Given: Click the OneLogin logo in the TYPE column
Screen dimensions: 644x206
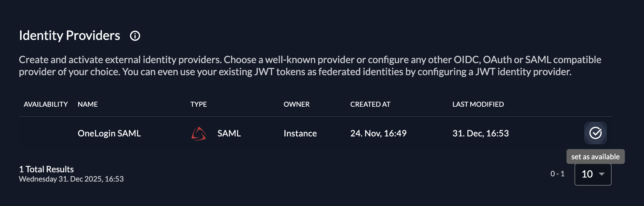Looking at the screenshot, I should pyautogui.click(x=198, y=134).
